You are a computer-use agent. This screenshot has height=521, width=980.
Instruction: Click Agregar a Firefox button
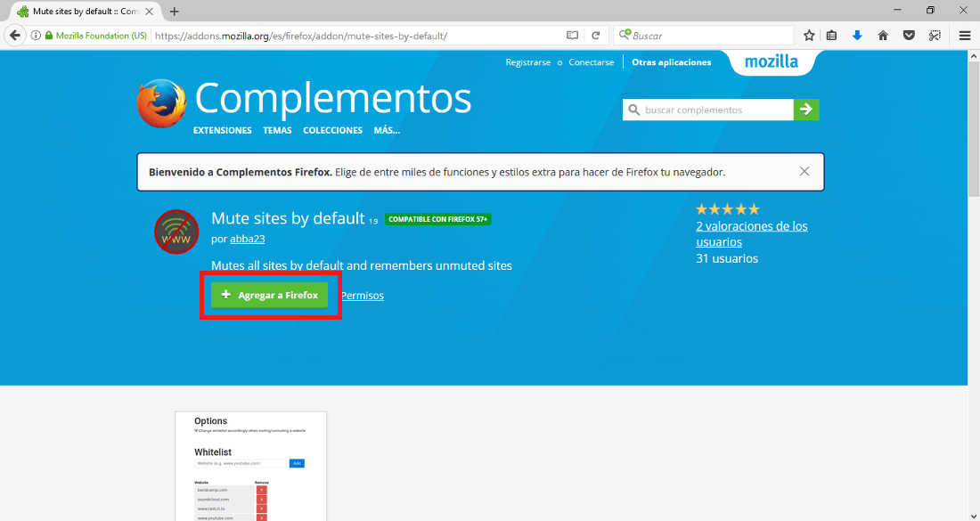(x=269, y=295)
